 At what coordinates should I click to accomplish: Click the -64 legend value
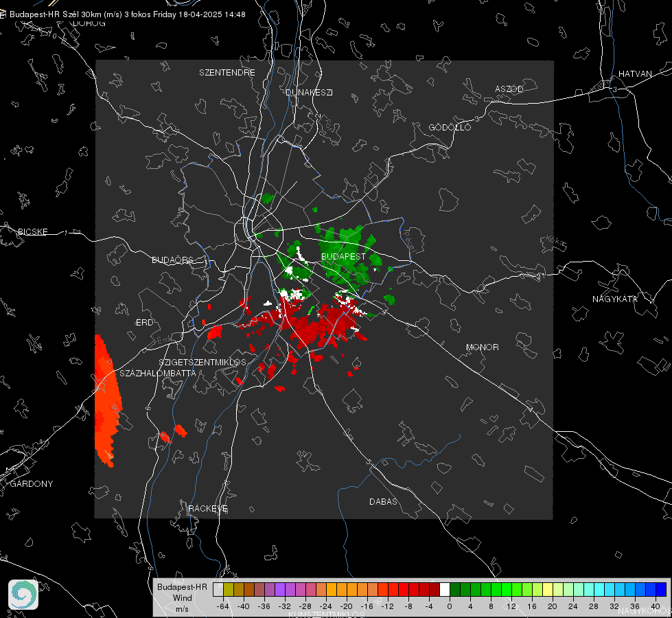[x=223, y=606]
